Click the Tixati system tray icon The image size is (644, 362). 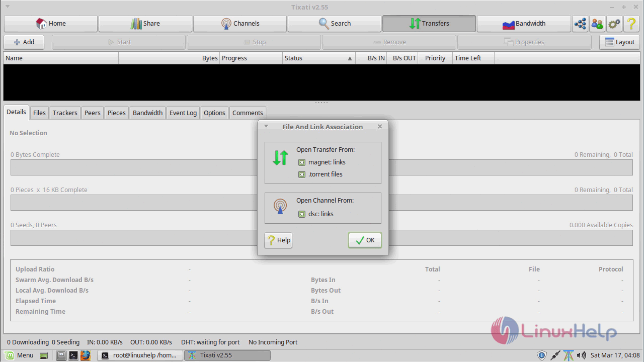(568, 355)
